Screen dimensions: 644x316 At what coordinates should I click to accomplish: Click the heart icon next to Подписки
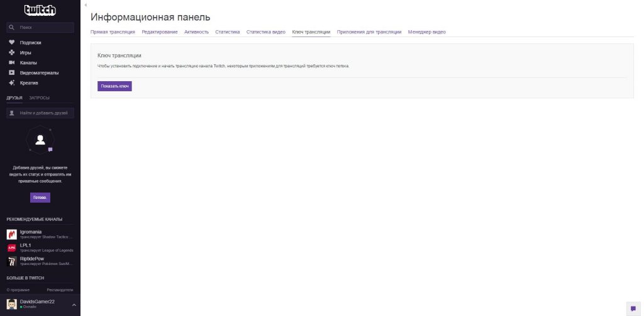[11, 42]
